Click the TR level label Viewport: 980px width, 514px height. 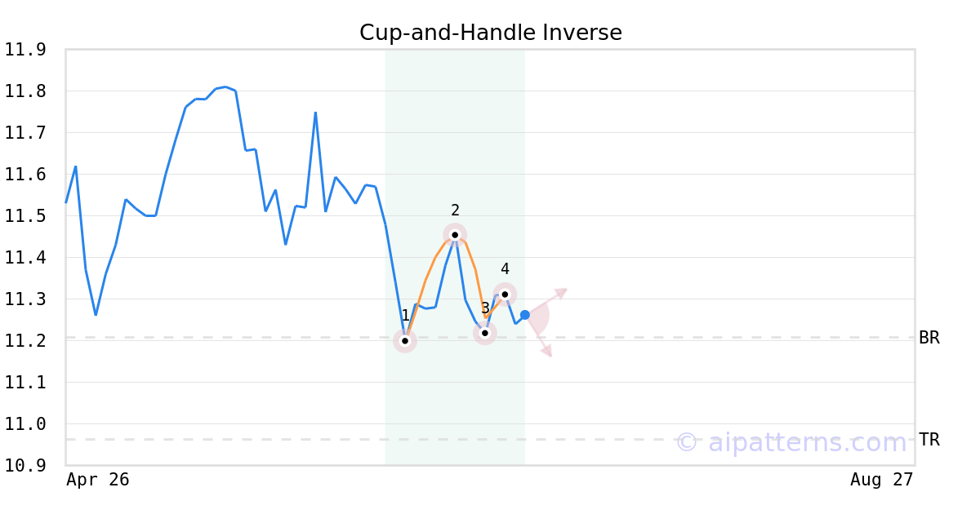tap(929, 440)
